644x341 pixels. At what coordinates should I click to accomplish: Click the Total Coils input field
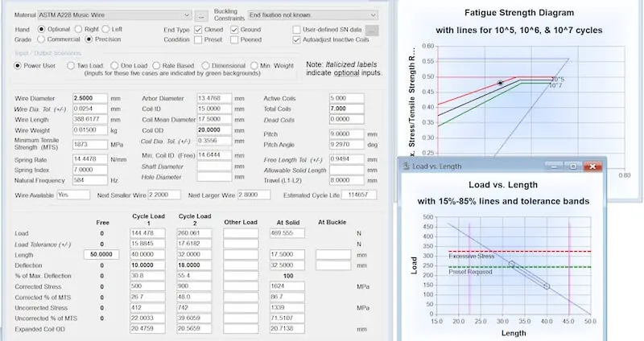click(325, 109)
